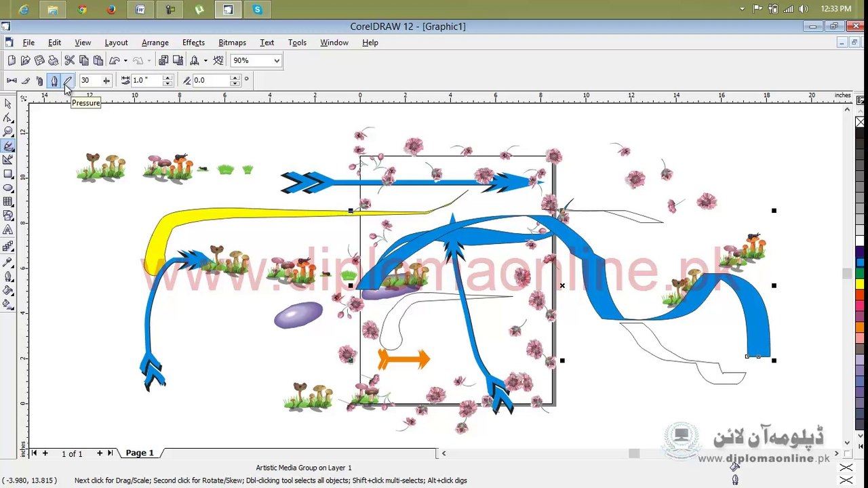
Task: Select the Ellipse tool
Action: click(x=8, y=188)
